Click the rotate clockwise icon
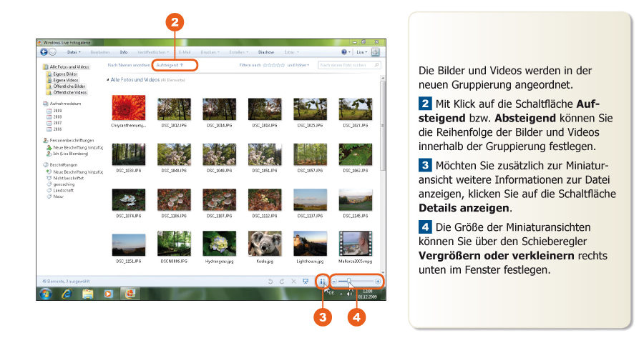644x343 pixels. point(282,282)
